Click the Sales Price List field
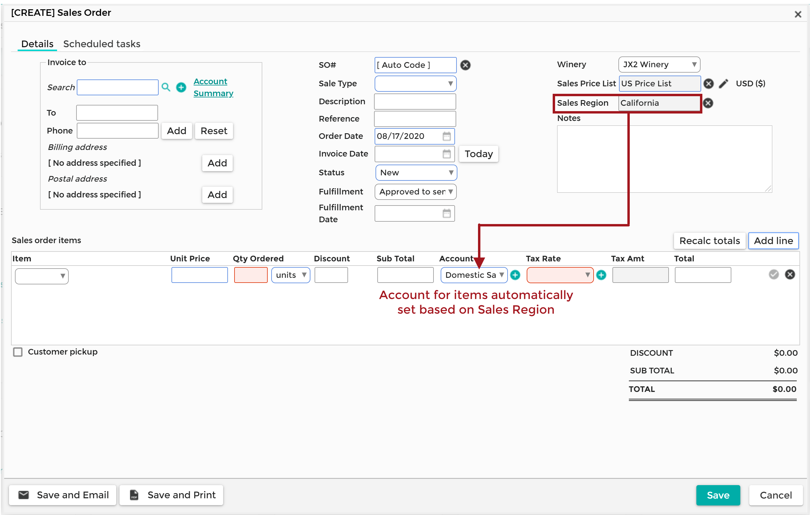The height and width of the screenshot is (515, 812). pos(660,84)
